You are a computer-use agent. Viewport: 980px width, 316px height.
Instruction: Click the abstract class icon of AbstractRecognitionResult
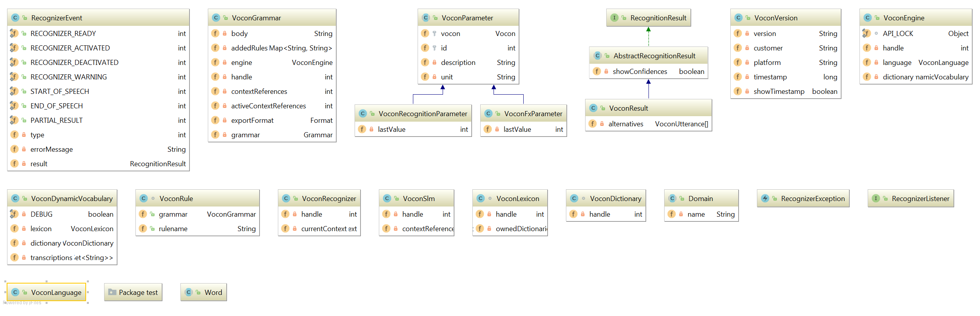tap(598, 56)
